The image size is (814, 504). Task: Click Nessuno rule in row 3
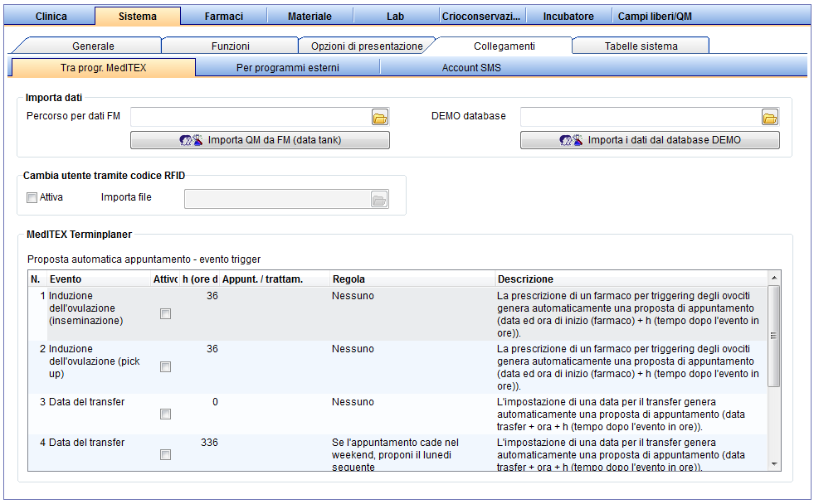[x=353, y=402]
